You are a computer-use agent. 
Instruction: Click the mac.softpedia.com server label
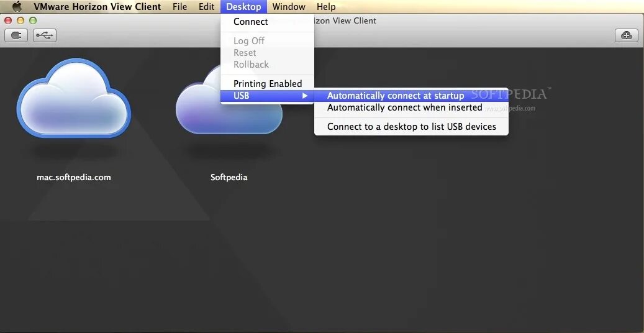coord(74,178)
